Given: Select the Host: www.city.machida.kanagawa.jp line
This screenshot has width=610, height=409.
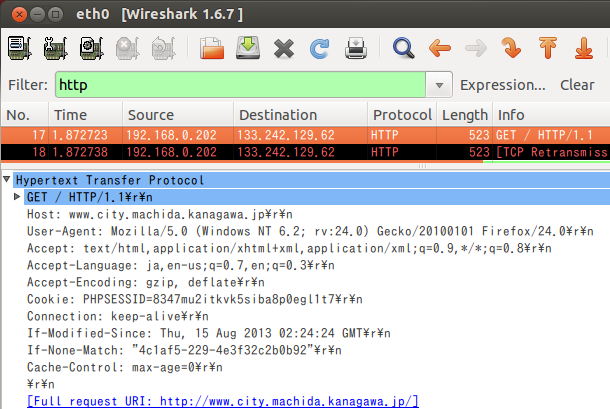Looking at the screenshot, I should [x=160, y=214].
